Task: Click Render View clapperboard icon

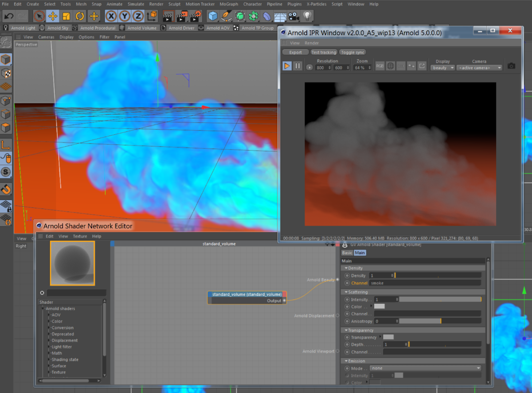Action: [168, 16]
